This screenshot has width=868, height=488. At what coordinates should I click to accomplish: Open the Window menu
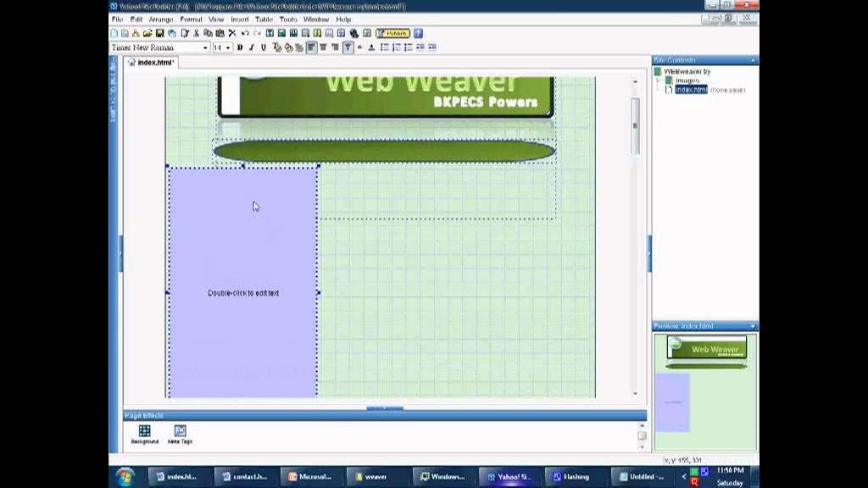point(316,19)
